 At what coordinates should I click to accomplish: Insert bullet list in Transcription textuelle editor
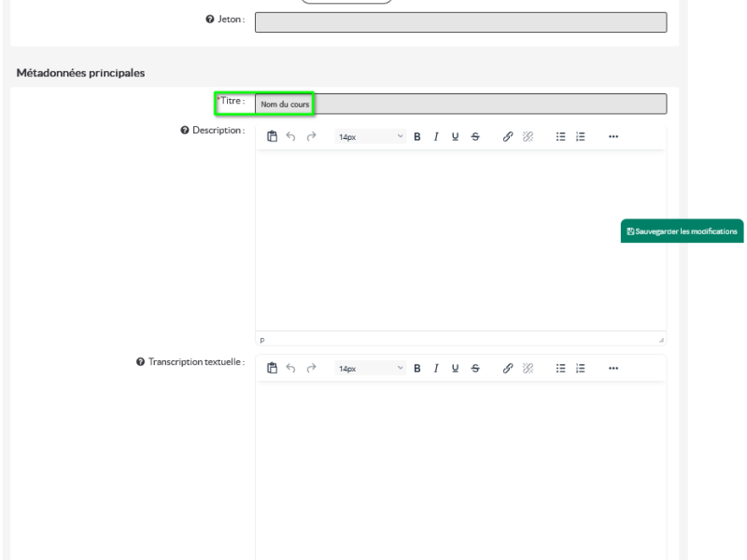(x=561, y=368)
